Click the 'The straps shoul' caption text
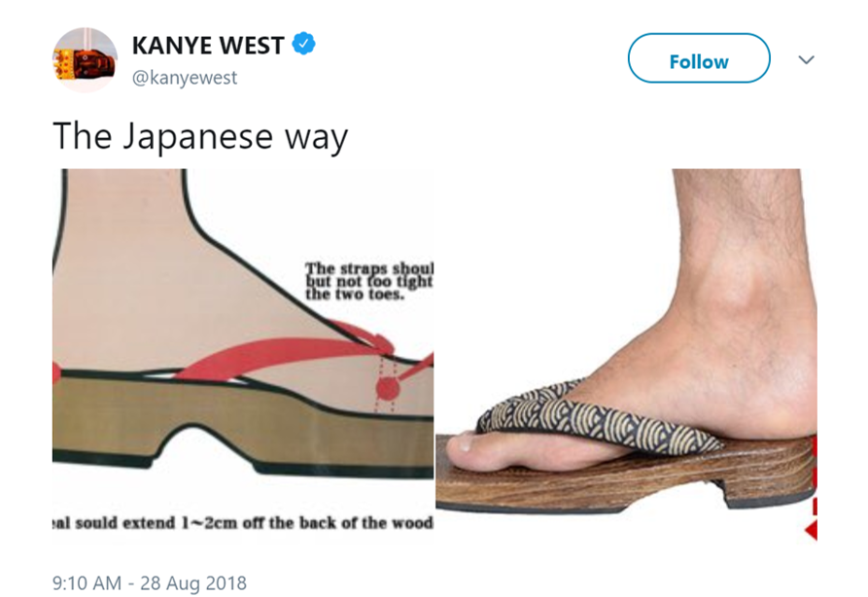 [x=369, y=268]
